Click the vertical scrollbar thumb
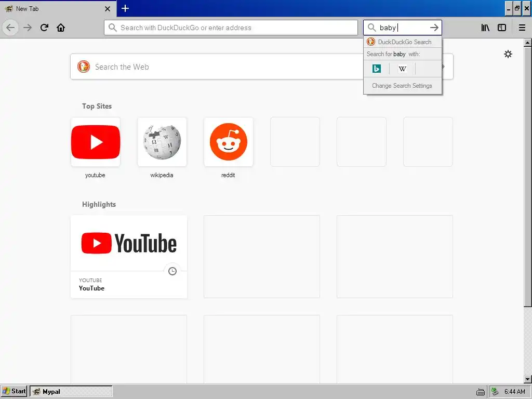 [x=527, y=177]
